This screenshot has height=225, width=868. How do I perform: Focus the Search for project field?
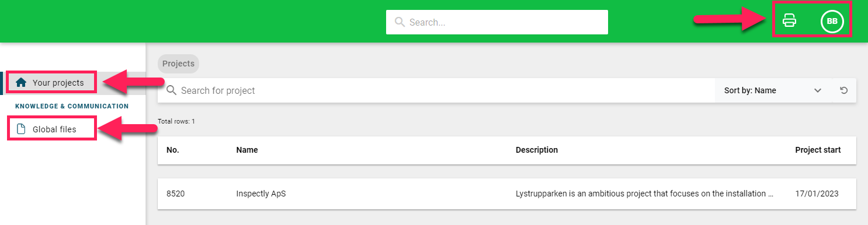436,90
